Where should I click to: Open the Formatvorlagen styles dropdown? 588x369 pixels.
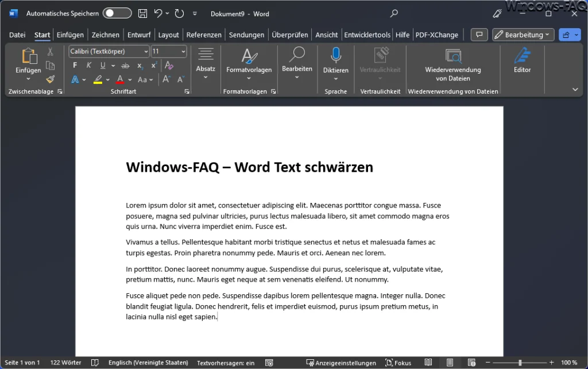click(249, 64)
